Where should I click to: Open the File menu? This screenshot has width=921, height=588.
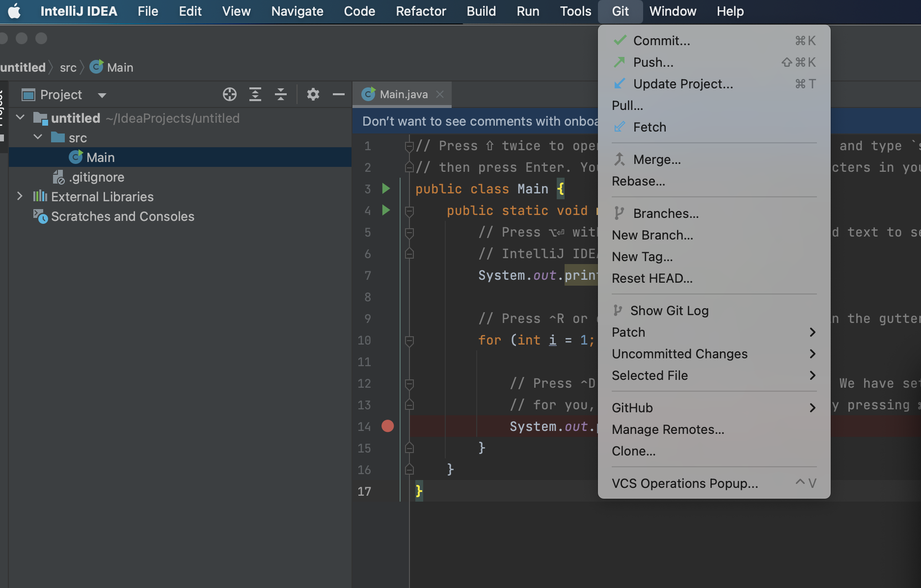(x=148, y=11)
